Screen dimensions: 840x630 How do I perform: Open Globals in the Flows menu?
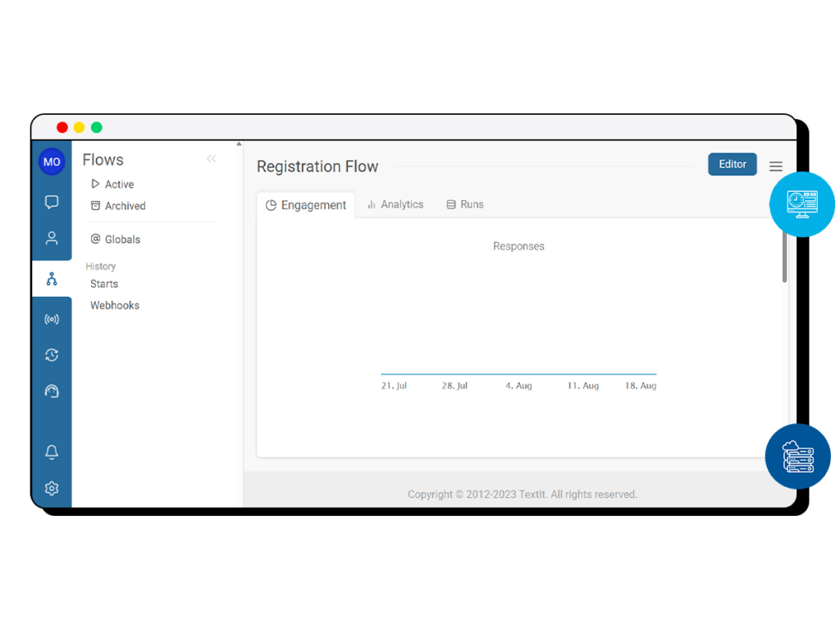tap(116, 240)
